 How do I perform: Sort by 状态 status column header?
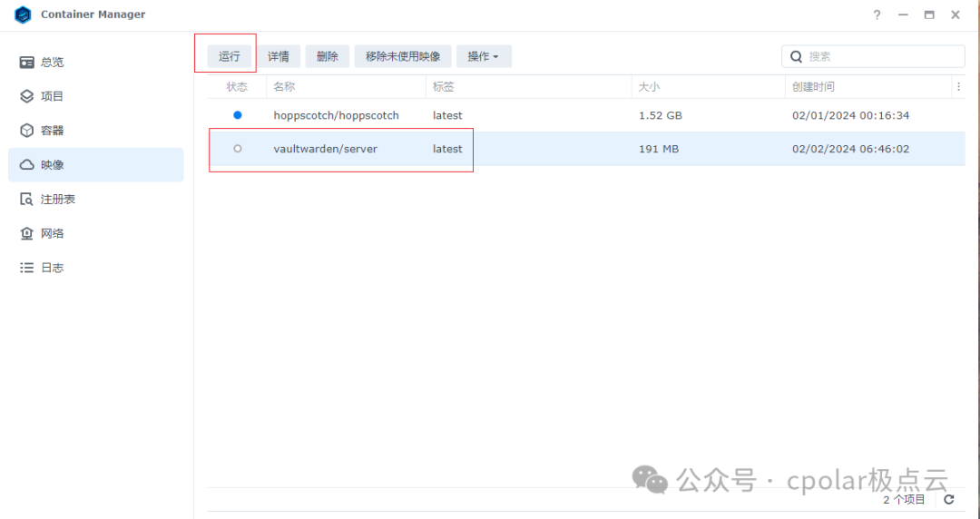pyautogui.click(x=237, y=87)
